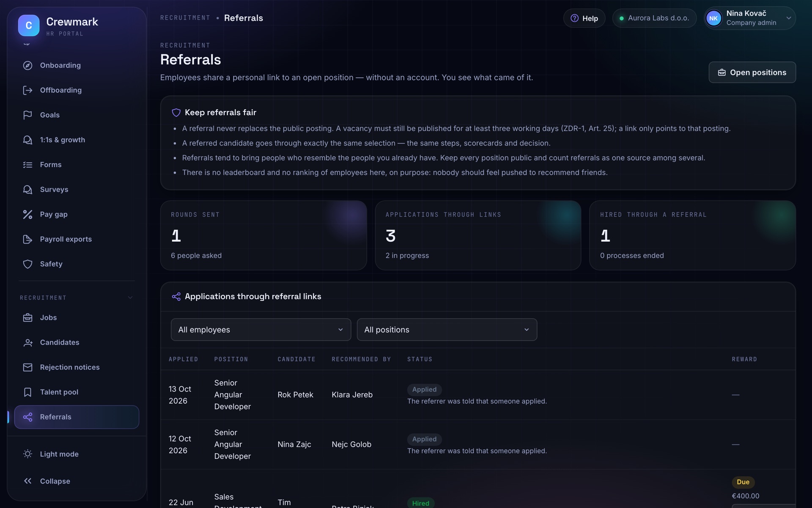The height and width of the screenshot is (508, 812).
Task: Click the Goals flag icon
Action: pyautogui.click(x=27, y=115)
